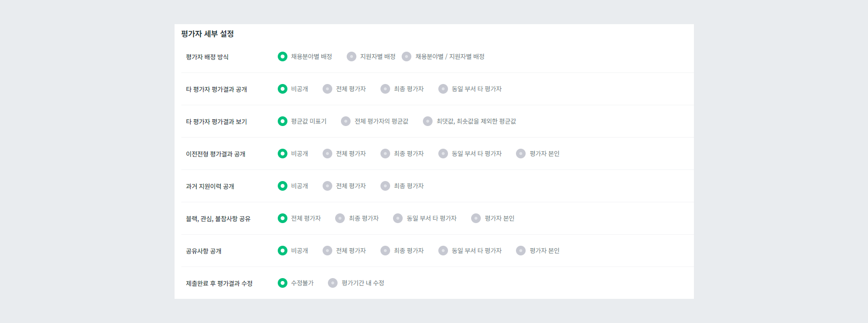Keep 평균값 미표기 selected
The image size is (868, 323).
point(283,121)
